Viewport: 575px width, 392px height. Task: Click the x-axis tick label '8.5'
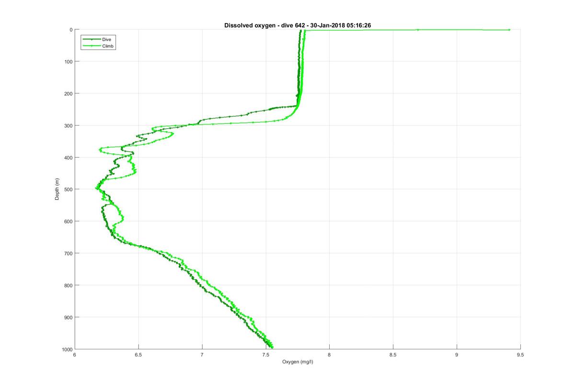pyautogui.click(x=393, y=355)
